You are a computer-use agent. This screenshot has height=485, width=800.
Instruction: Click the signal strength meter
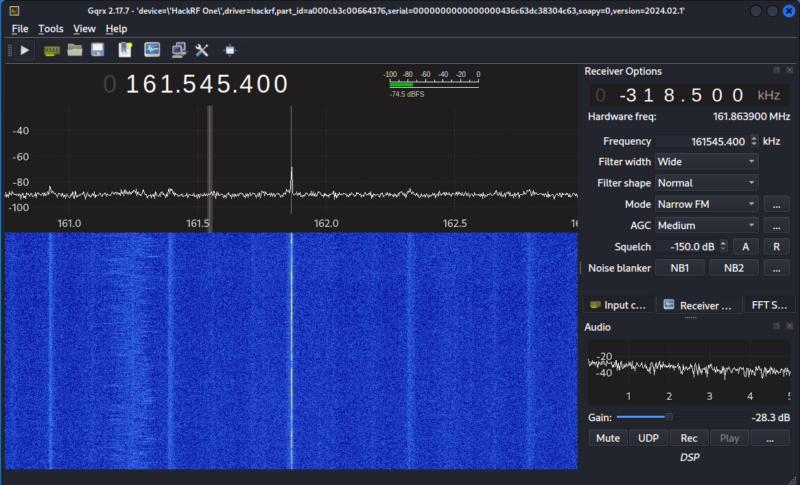(433, 84)
